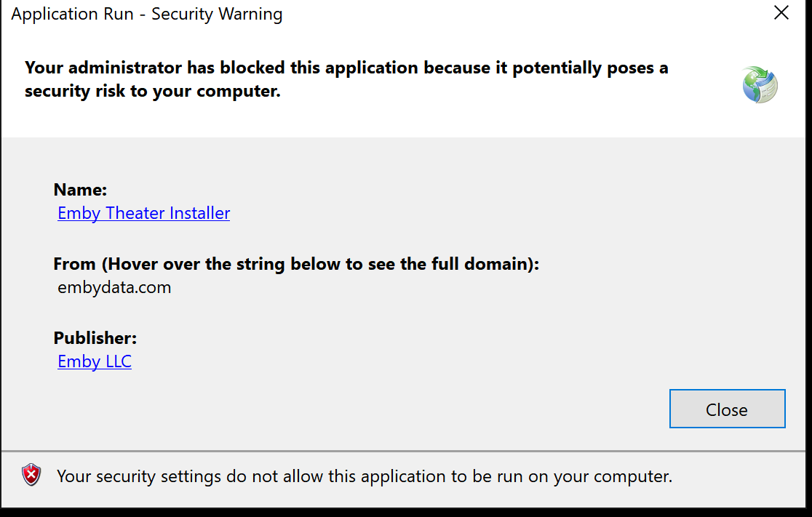Open the Emby LLC publisher link
This screenshot has height=517, width=812.
pos(95,361)
